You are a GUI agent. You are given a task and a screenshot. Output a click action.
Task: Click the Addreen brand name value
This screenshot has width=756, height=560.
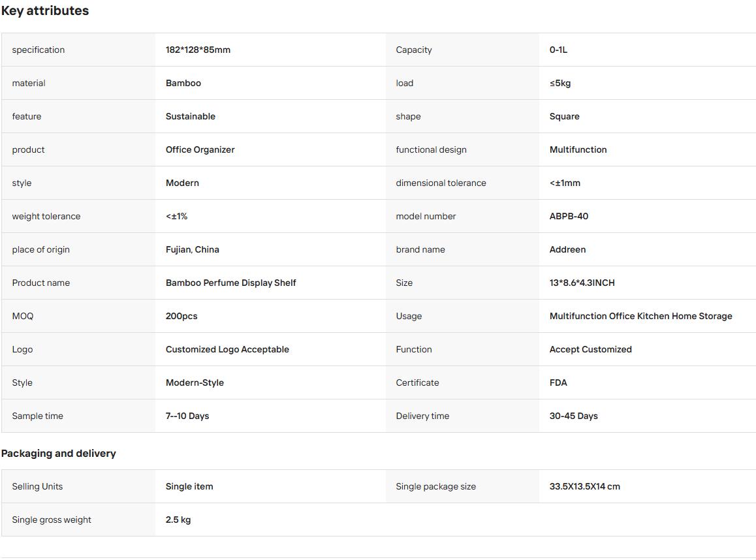tap(567, 249)
